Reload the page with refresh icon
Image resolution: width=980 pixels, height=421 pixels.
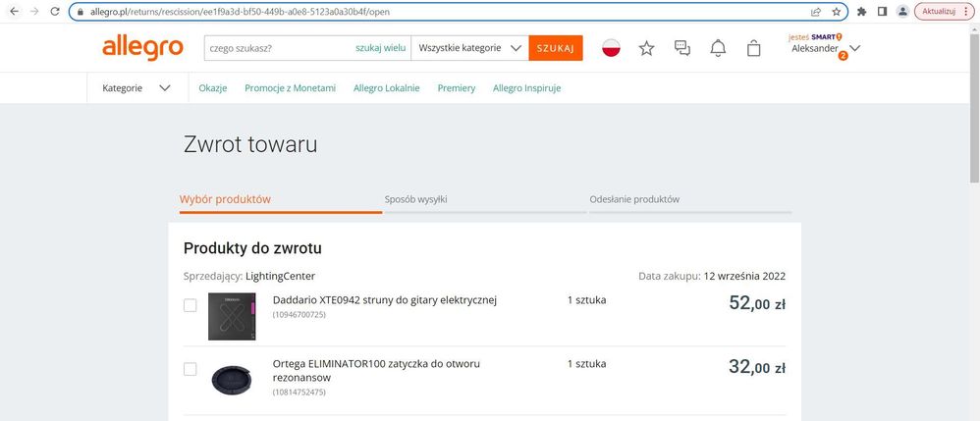(x=55, y=11)
